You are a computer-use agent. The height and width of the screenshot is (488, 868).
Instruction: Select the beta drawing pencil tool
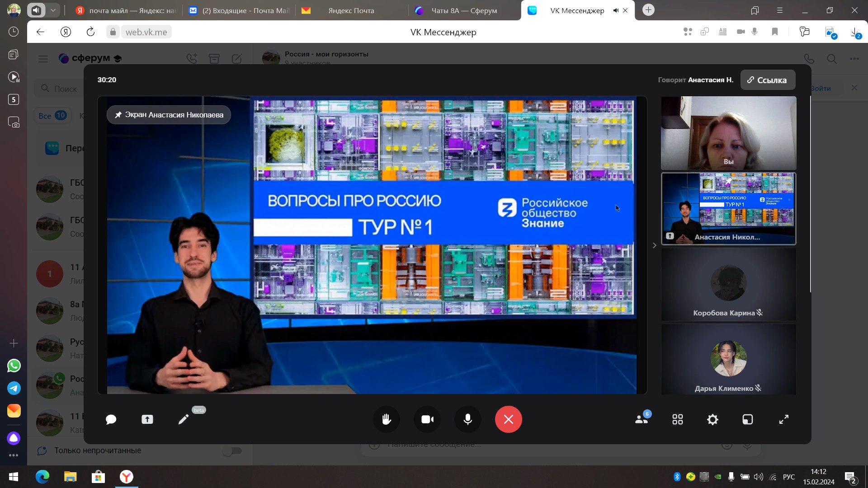coord(184,420)
